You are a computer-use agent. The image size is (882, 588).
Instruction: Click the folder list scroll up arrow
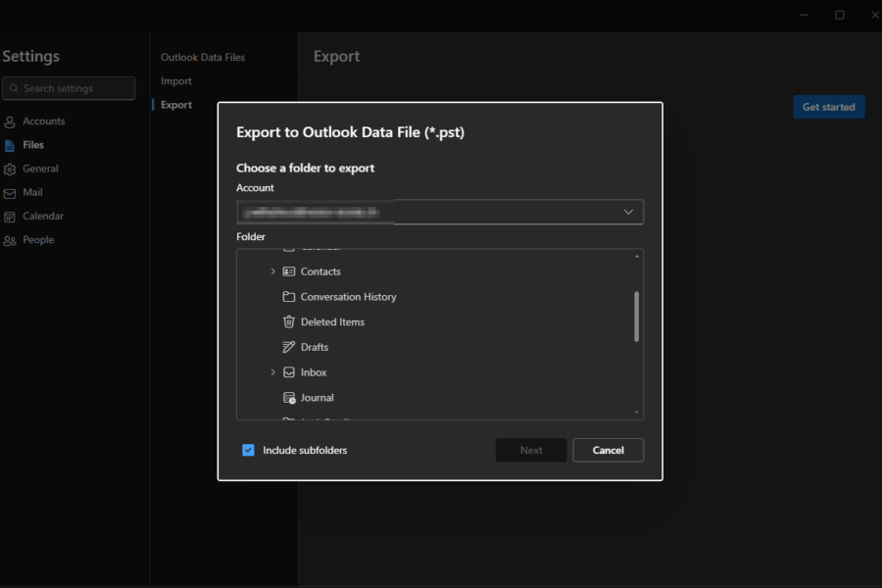(x=637, y=257)
